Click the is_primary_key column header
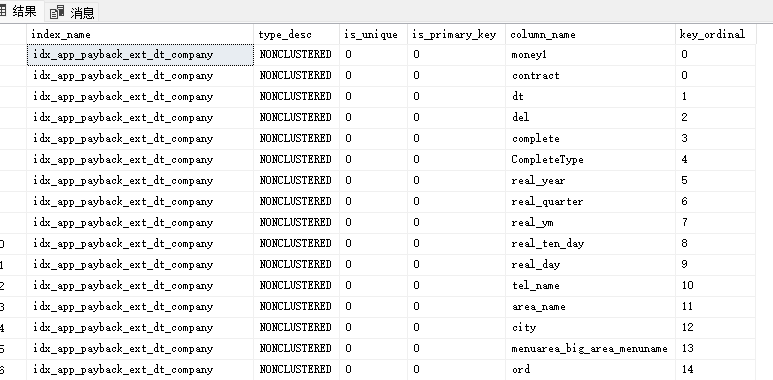The image size is (773, 380). click(457, 35)
